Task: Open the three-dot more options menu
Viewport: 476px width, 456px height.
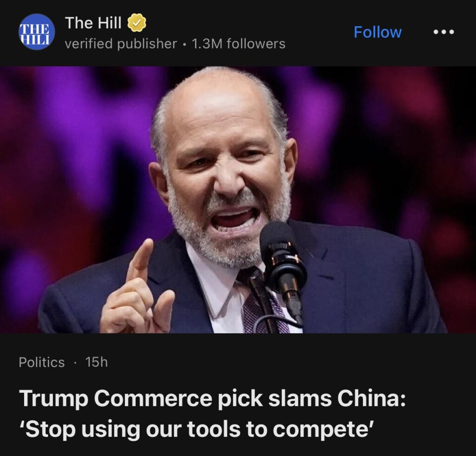Action: coord(444,32)
